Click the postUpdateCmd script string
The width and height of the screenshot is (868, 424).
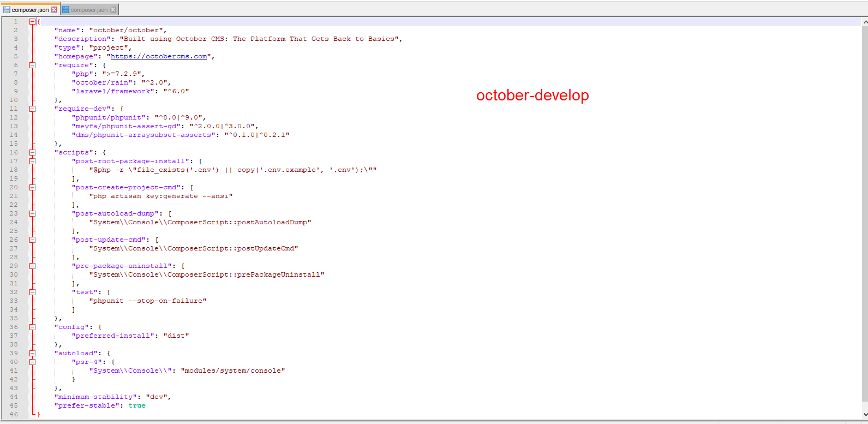(x=194, y=248)
